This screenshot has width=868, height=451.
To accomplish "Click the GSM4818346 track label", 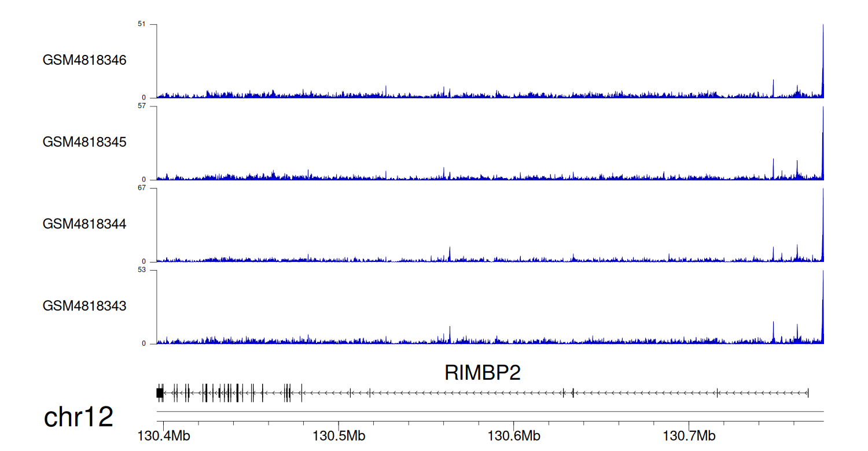I will 84,60.
